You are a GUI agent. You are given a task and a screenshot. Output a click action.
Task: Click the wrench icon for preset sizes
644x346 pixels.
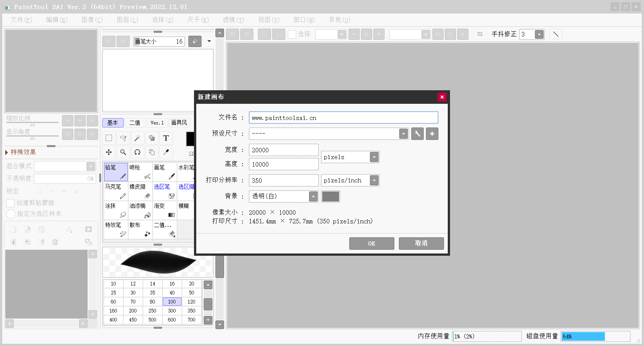click(x=417, y=134)
